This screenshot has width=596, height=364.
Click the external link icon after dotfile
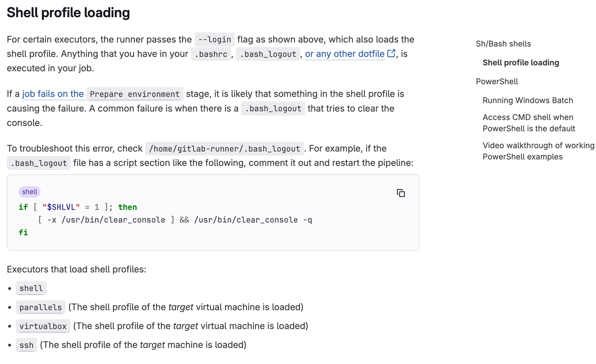click(x=391, y=53)
